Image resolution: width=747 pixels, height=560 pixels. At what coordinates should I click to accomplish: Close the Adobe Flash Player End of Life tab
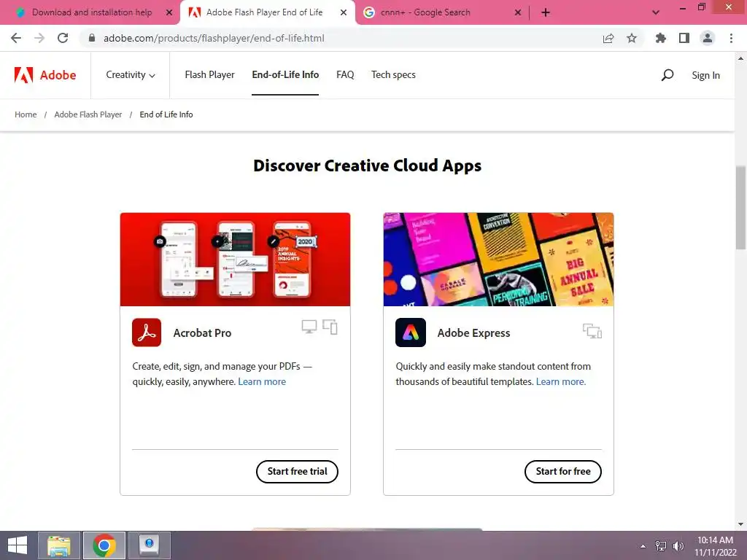coord(344,12)
